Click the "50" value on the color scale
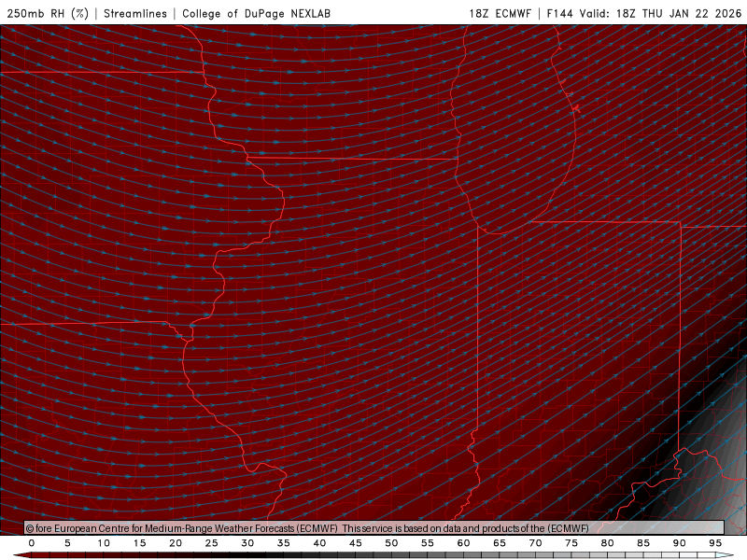The width and height of the screenshot is (747, 560). tap(391, 543)
